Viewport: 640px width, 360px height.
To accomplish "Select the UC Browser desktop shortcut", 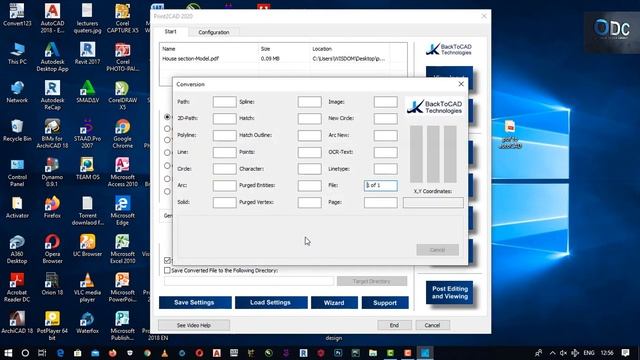I will [x=87, y=245].
